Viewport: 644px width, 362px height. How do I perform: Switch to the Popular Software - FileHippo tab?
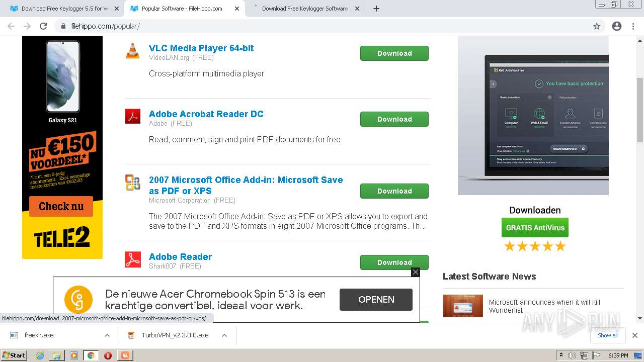(185, 9)
